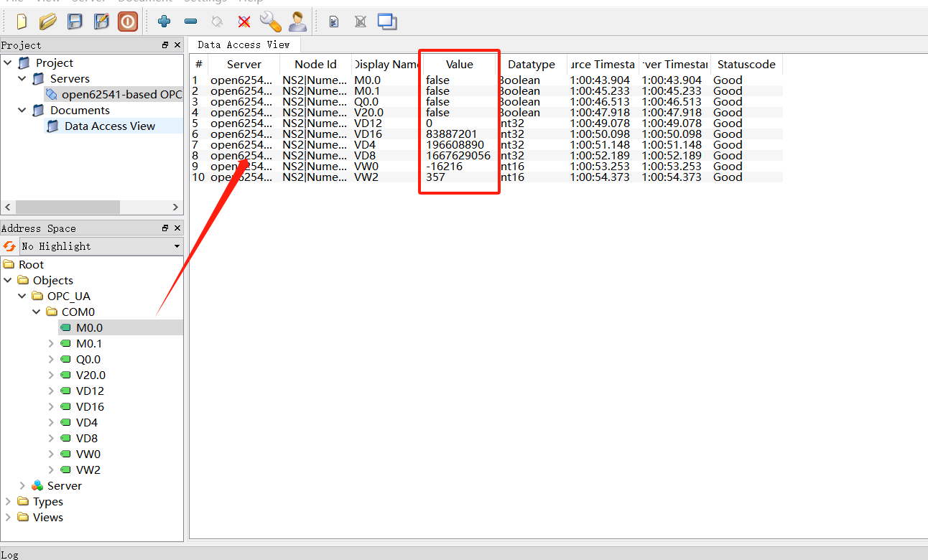This screenshot has width=928, height=560.
Task: Click the remove document crossed icon
Action: pyautogui.click(x=361, y=22)
